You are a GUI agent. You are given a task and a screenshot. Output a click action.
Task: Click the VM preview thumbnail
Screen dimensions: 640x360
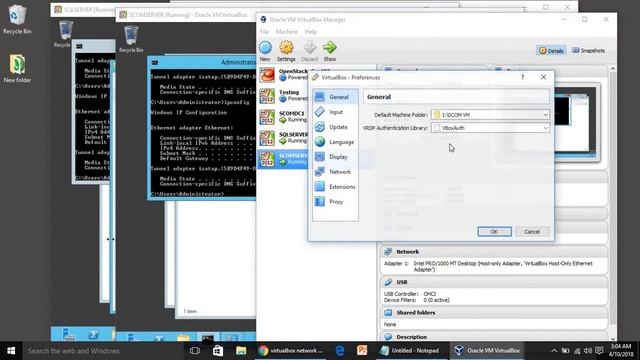pyautogui.click(x=577, y=122)
